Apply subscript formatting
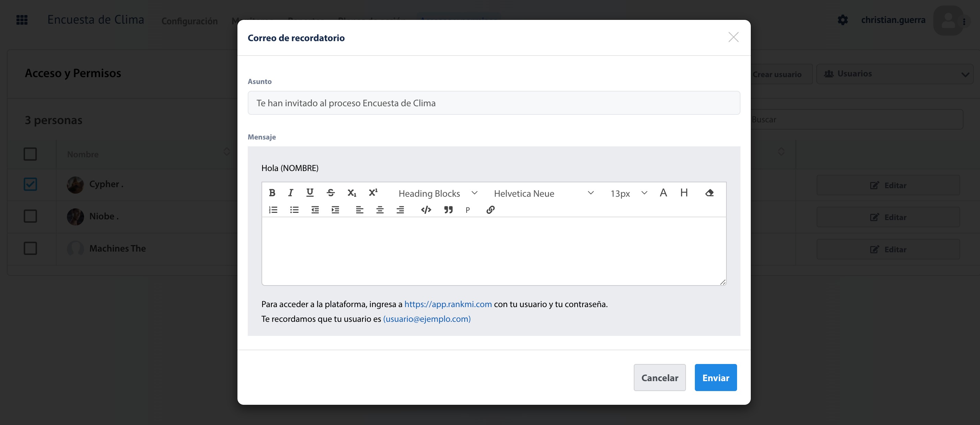The height and width of the screenshot is (425, 980). pos(352,193)
